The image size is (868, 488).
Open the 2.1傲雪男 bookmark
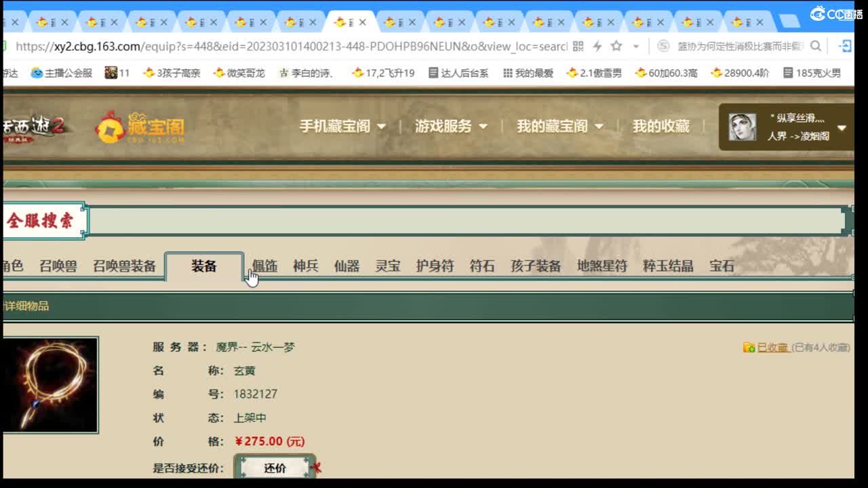[594, 73]
